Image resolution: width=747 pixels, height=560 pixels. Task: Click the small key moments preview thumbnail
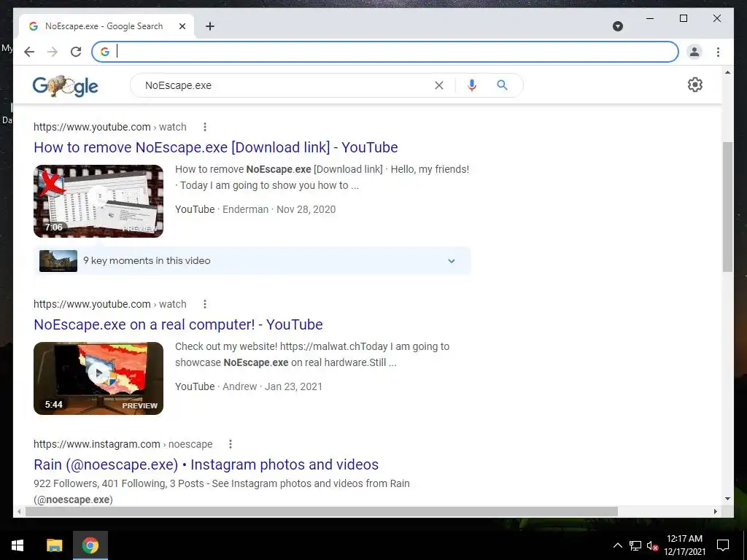tap(58, 261)
